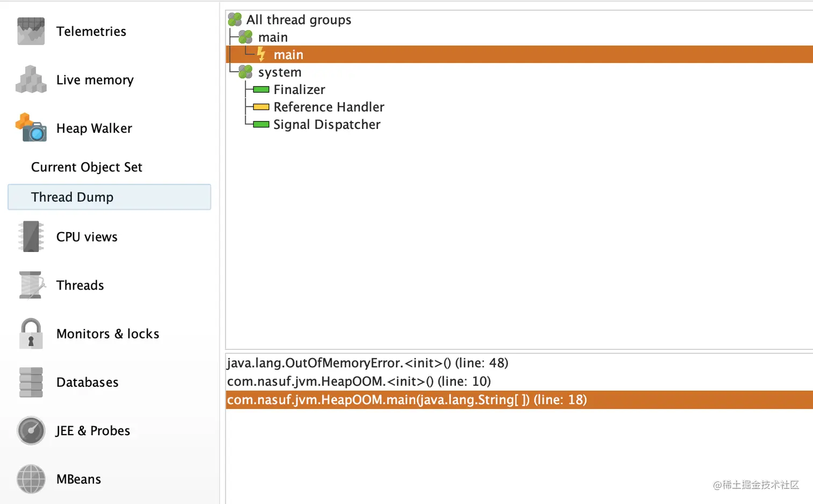
Task: Click the All thread groups icon
Action: (x=235, y=20)
